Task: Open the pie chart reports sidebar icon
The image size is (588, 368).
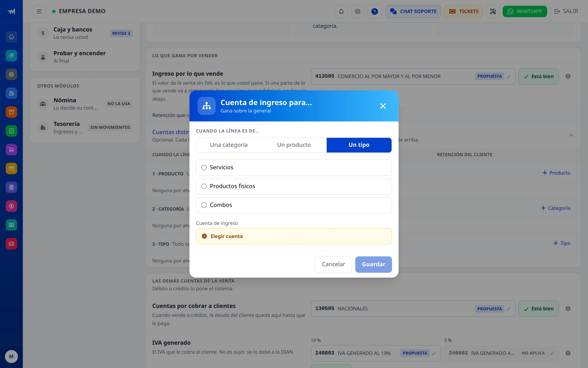Action: [x=11, y=56]
